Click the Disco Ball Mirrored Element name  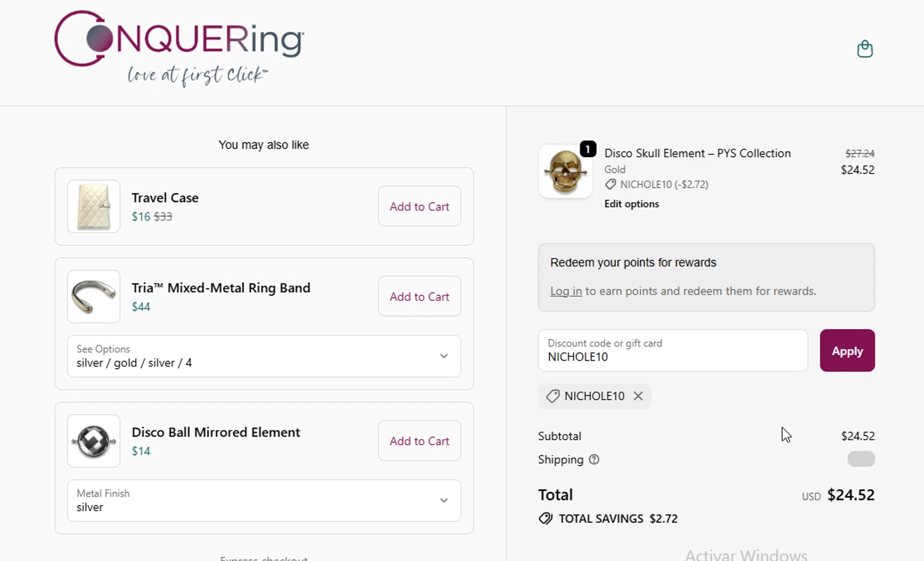[216, 432]
